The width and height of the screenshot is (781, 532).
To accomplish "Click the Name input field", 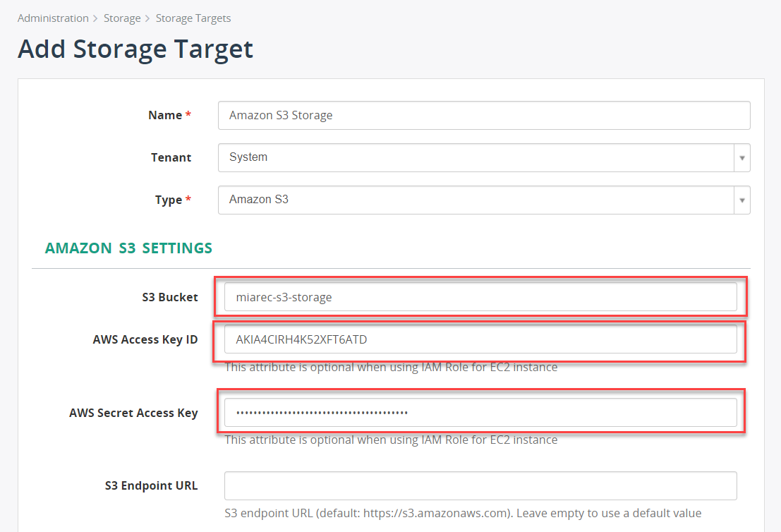I will point(484,116).
